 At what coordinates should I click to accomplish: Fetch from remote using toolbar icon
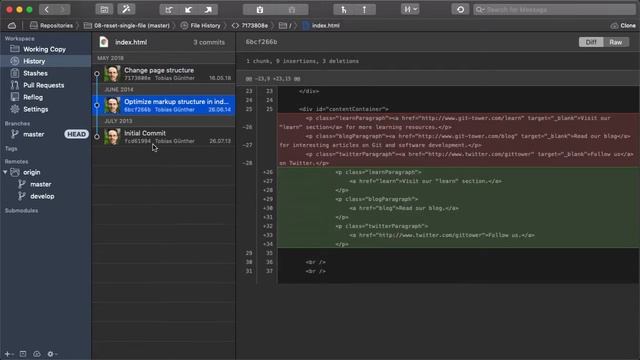(x=169, y=9)
